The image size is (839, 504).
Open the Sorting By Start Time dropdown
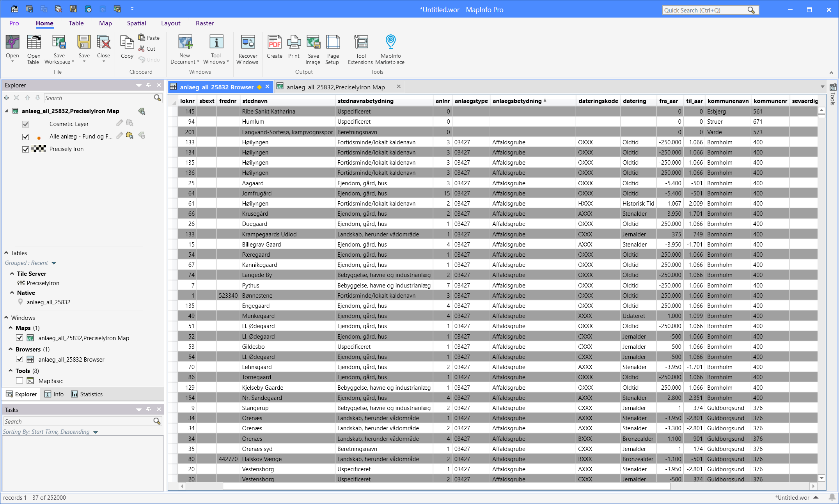pos(96,432)
